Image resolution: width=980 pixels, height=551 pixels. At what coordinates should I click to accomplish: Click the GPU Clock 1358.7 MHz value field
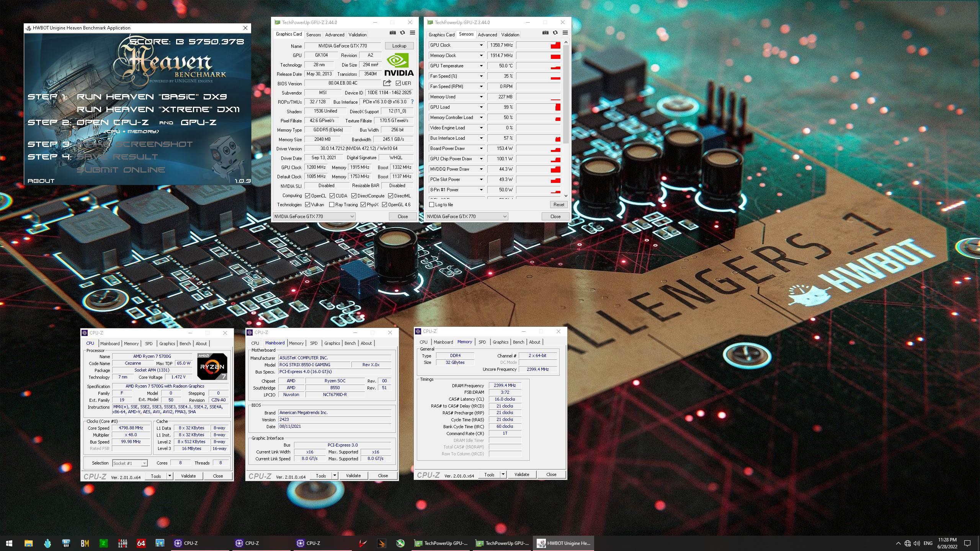point(500,45)
